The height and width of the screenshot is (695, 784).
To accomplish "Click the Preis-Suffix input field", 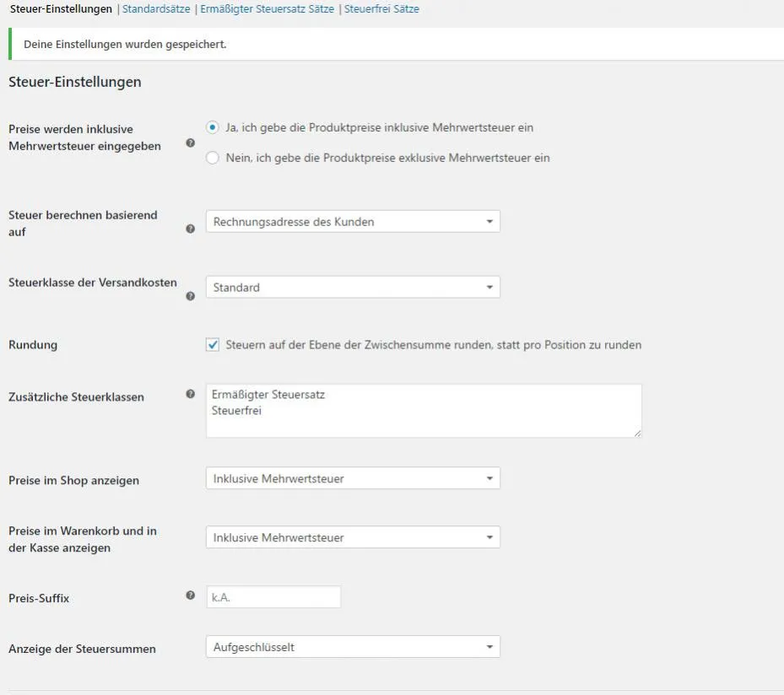I will pyautogui.click(x=273, y=597).
